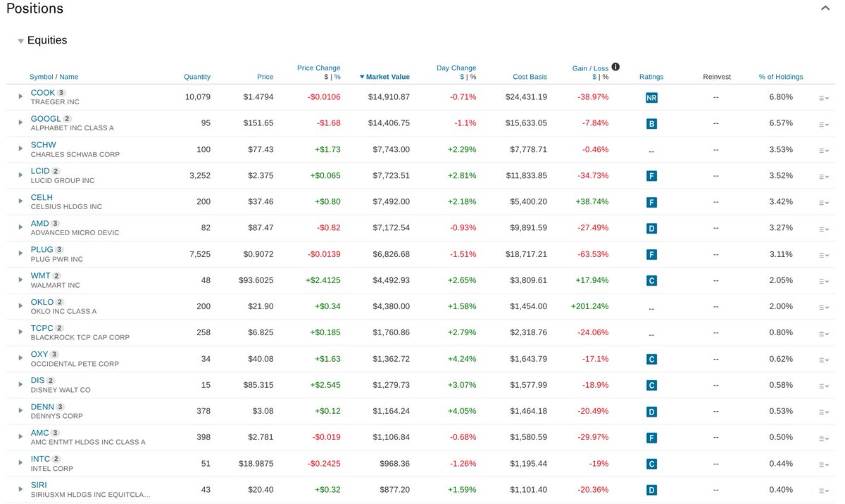The height and width of the screenshot is (504, 845).
Task: Open the F rating badge for AMC
Action: click(651, 438)
